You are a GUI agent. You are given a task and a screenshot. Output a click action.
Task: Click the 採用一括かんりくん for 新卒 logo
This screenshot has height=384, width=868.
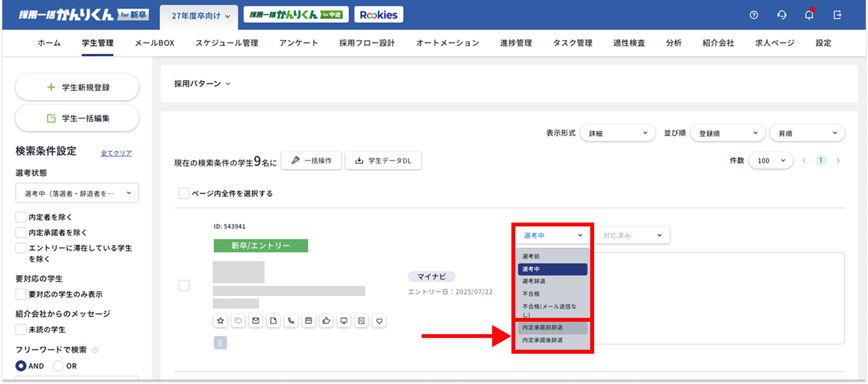[83, 15]
